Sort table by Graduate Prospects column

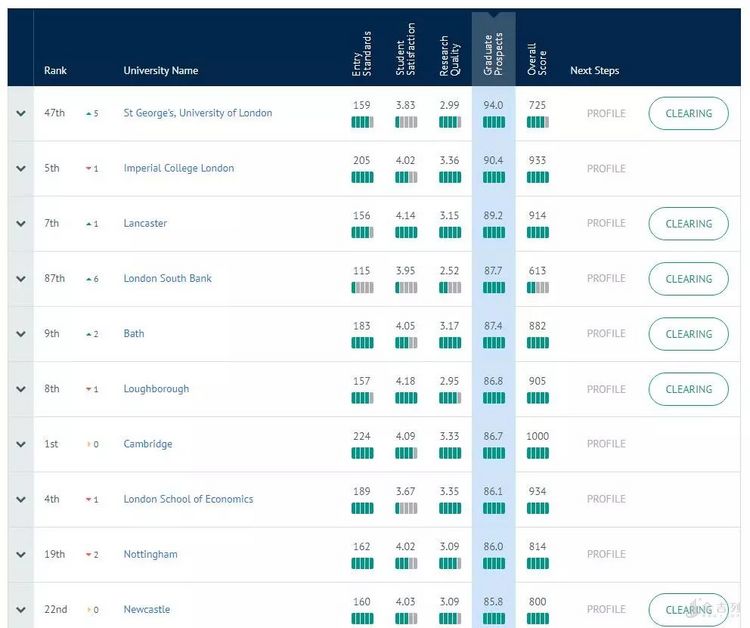493,52
